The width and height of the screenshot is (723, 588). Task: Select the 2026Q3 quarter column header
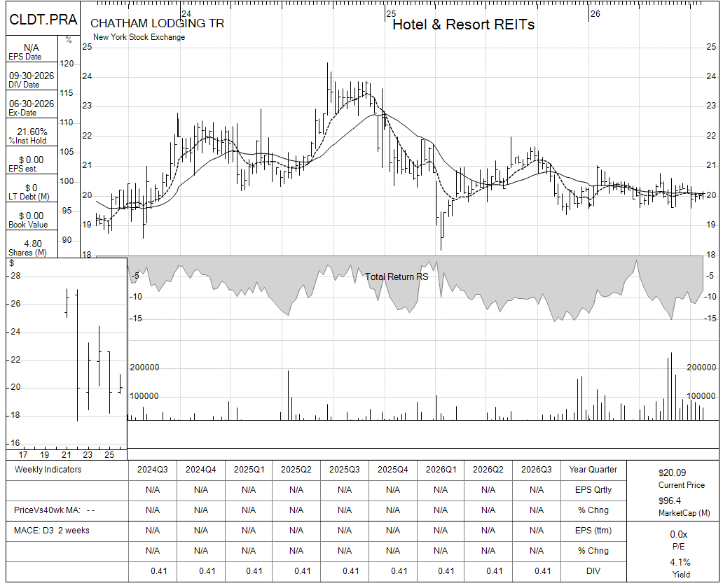(536, 470)
